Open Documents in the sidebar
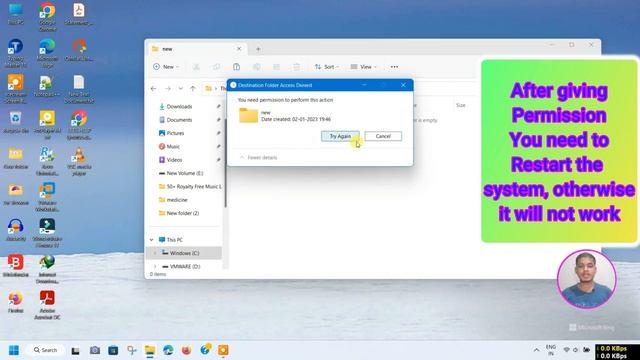 point(179,120)
